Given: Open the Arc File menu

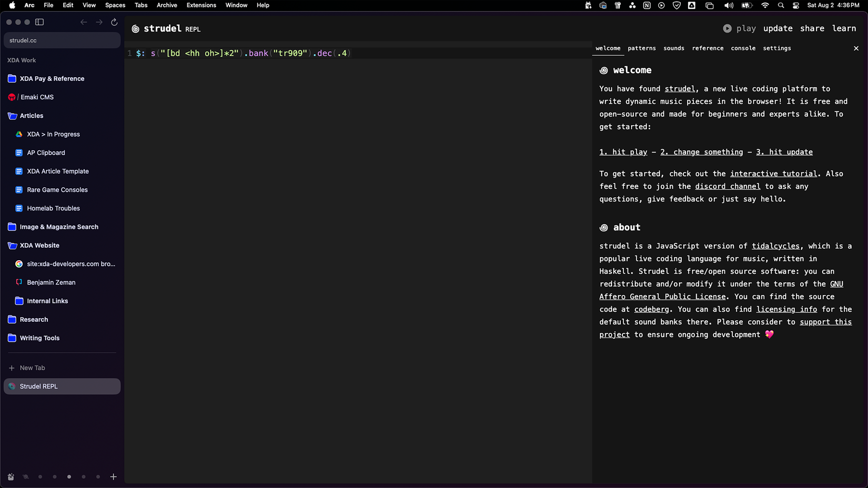Looking at the screenshot, I should click(48, 5).
